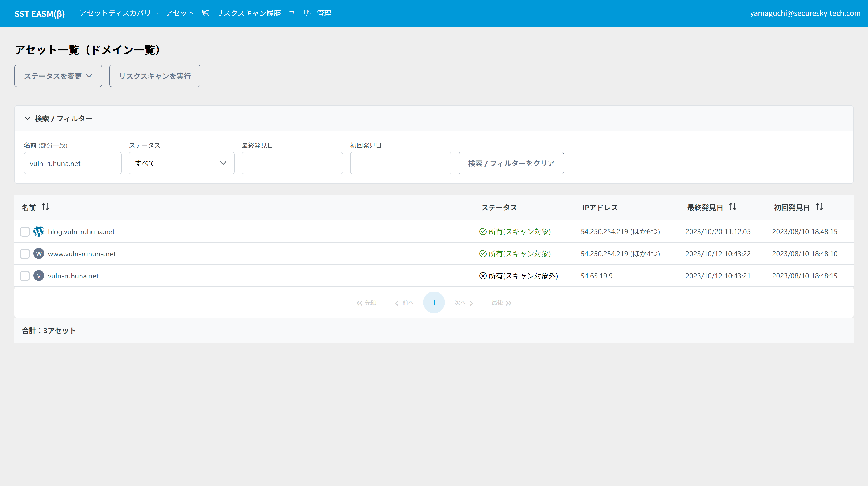868x486 pixels.
Task: Click the W avatar icon for www.vuln-ruhuna.net
Action: coord(39,254)
